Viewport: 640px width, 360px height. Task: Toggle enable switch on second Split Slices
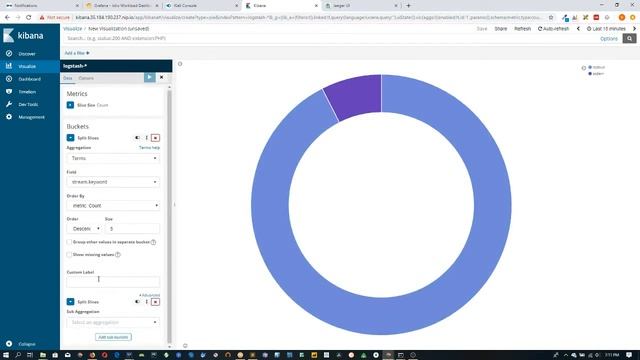click(x=138, y=302)
